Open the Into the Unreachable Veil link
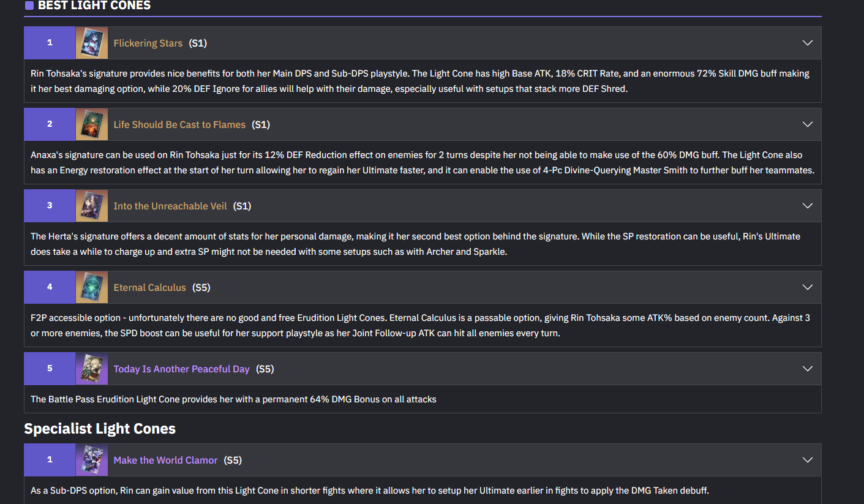 [170, 206]
